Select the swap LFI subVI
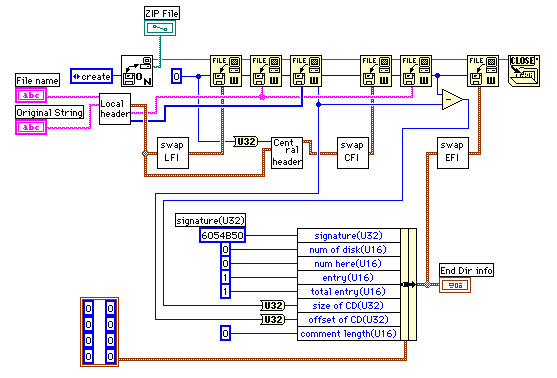This screenshot has height=378, width=557. pyautogui.click(x=173, y=153)
